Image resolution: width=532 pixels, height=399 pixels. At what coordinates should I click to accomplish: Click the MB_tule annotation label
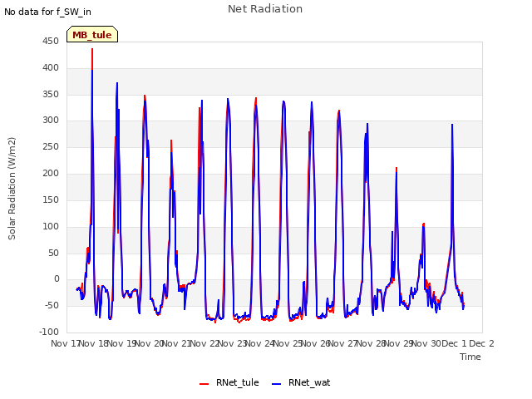click(92, 35)
